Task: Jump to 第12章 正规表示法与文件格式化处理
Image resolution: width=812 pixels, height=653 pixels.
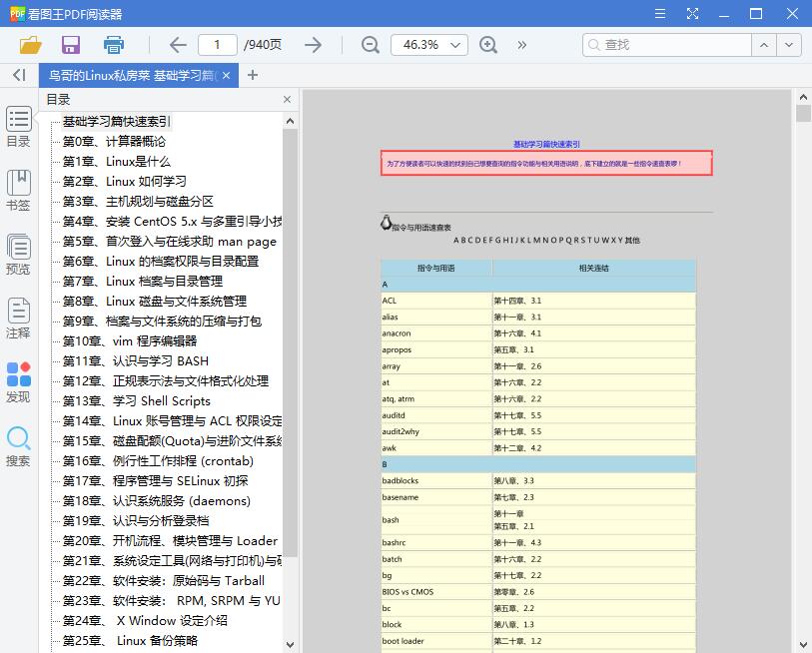Action: point(165,381)
